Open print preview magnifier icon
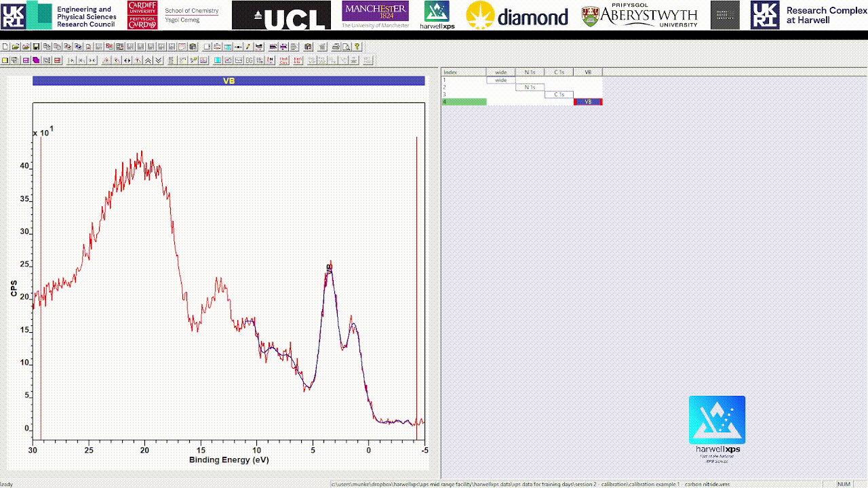868x488 pixels. 347,47
